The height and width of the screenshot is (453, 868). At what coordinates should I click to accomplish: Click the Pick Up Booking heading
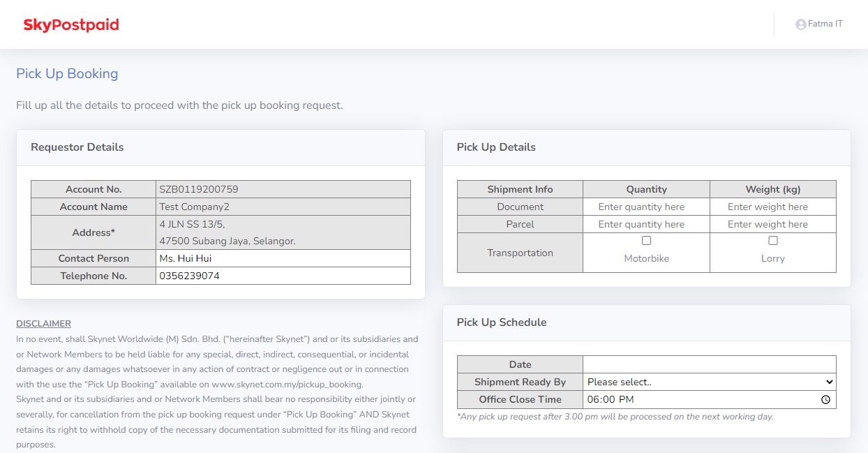(x=67, y=74)
